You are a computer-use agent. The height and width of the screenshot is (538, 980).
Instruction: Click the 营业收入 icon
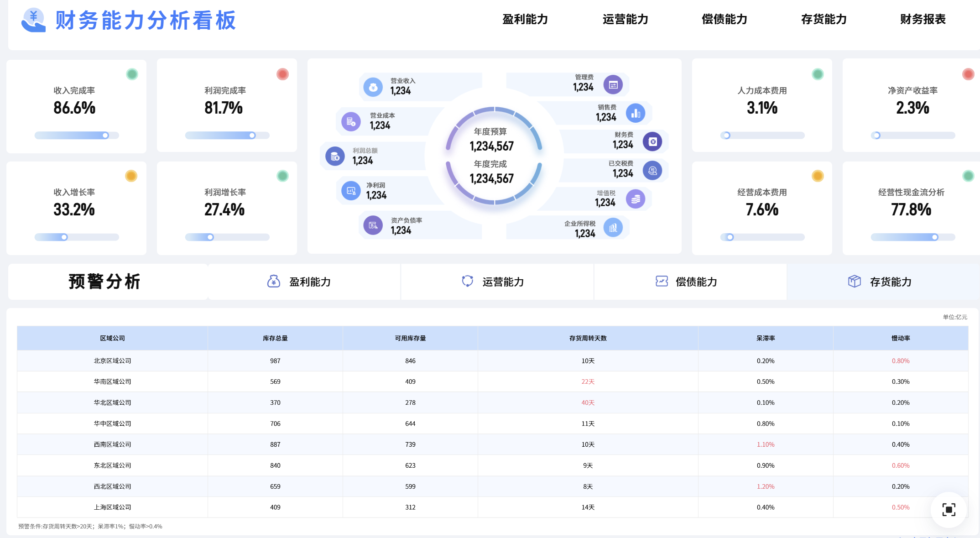click(x=373, y=87)
